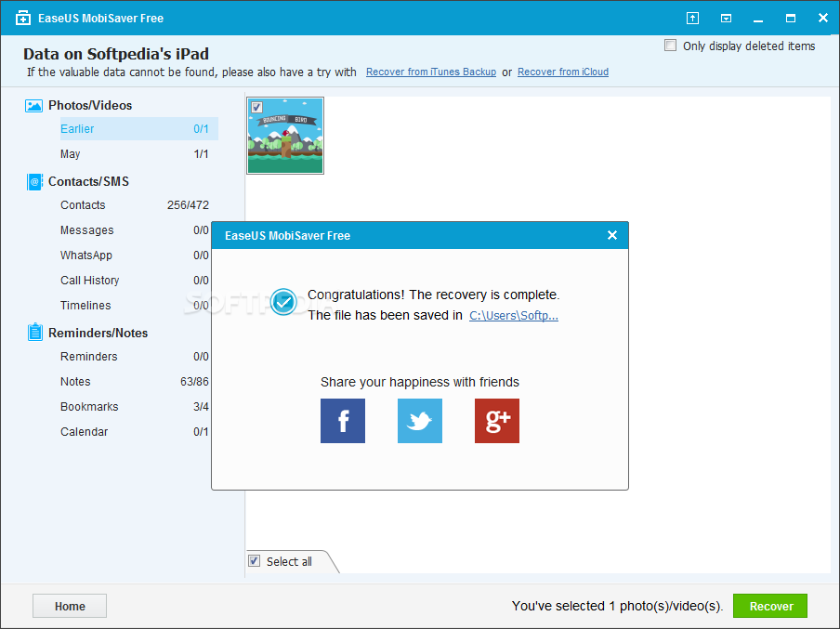Image resolution: width=840 pixels, height=629 pixels.
Task: Open the Timelines category
Action: click(x=135, y=306)
